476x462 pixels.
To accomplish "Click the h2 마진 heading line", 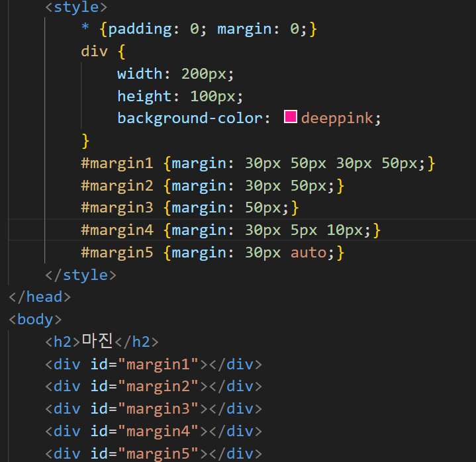I will tap(102, 342).
